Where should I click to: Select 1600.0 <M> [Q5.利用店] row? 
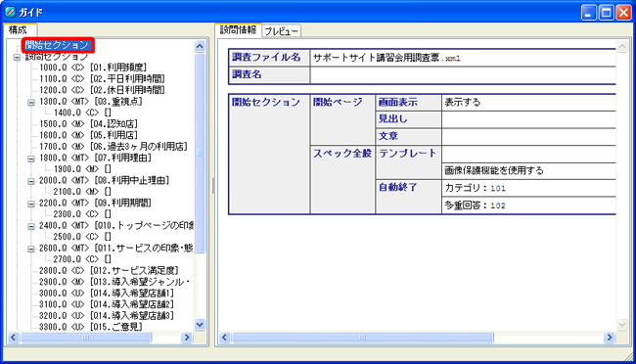point(88,135)
